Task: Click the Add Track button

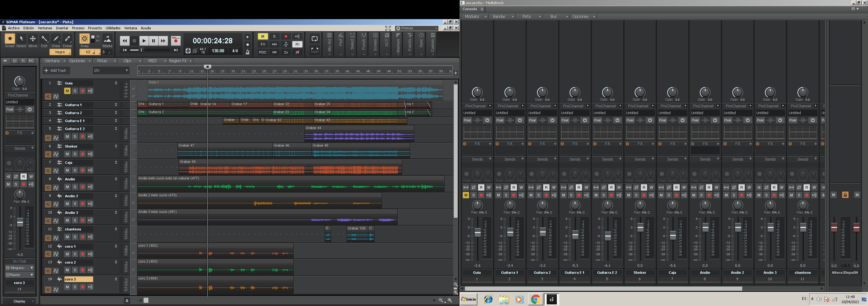Action: click(56, 70)
